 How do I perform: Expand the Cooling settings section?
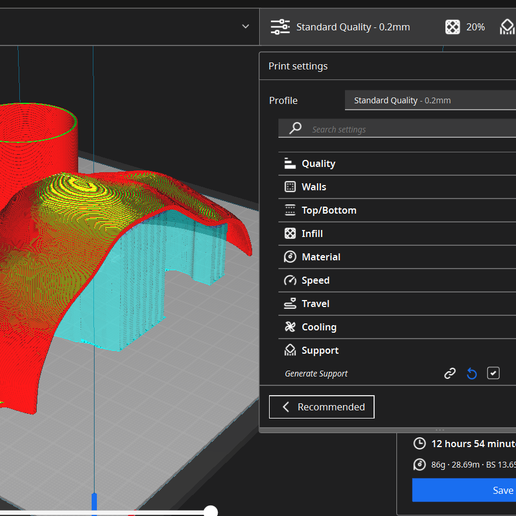click(x=397, y=327)
